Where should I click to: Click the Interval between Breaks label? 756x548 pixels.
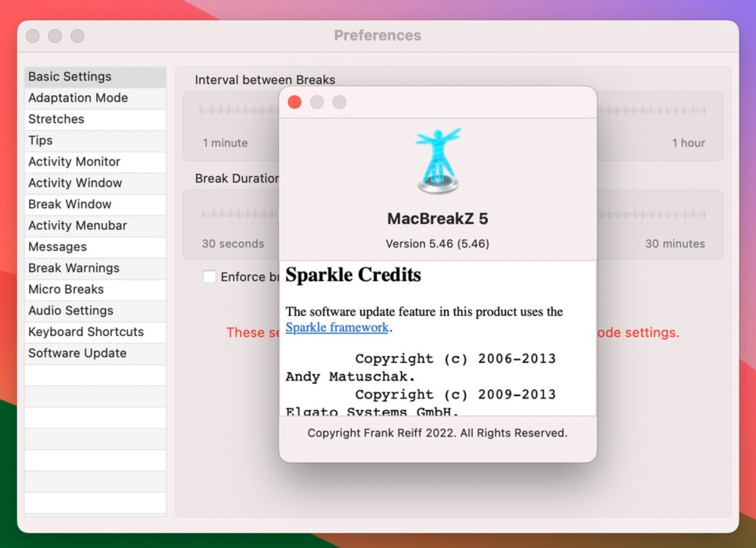pos(265,80)
